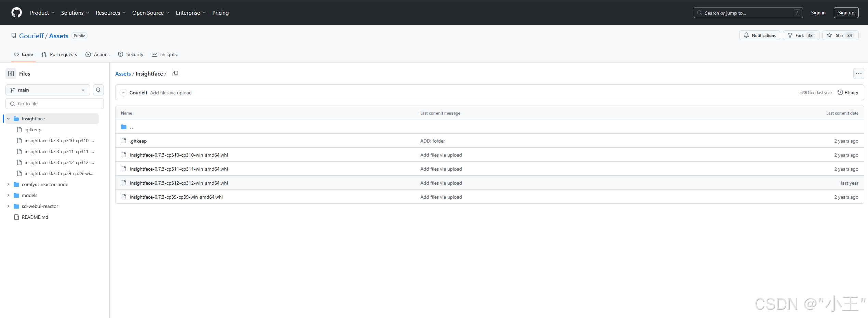This screenshot has height=318, width=868.
Task: Switch to the Security tab
Action: [131, 54]
